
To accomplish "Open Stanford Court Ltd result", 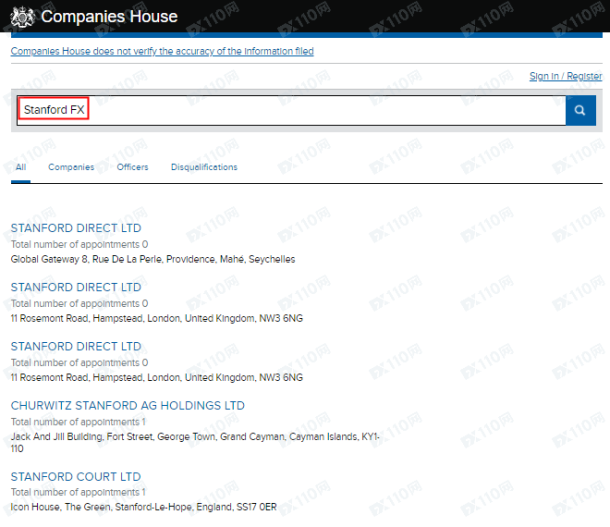I will pos(76,476).
